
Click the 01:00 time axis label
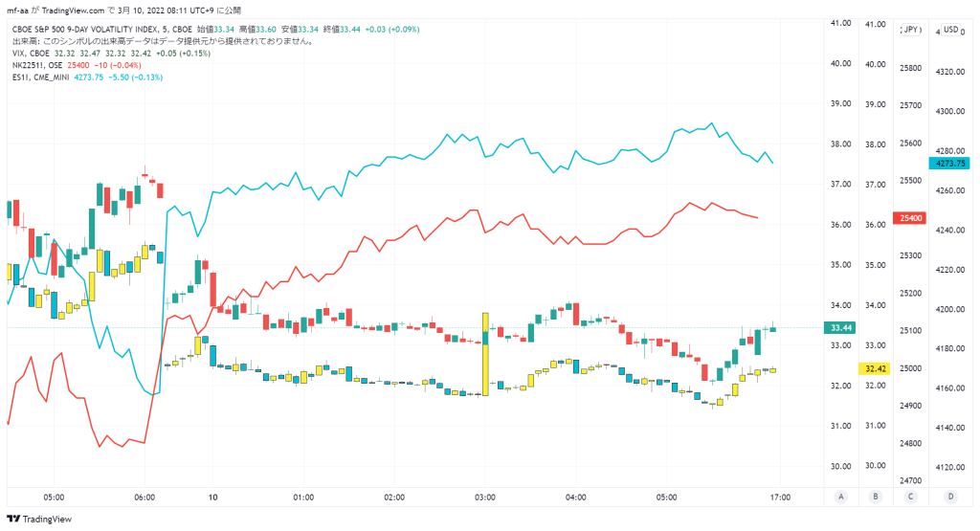tap(303, 498)
